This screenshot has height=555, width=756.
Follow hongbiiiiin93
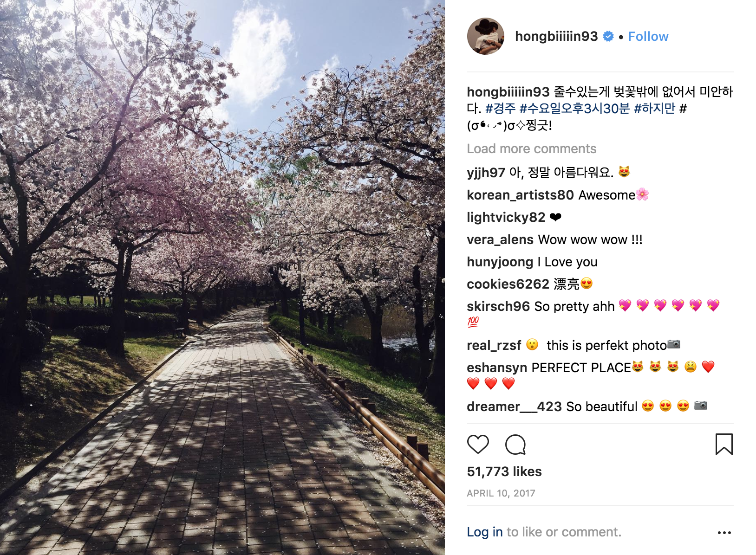[x=648, y=36]
